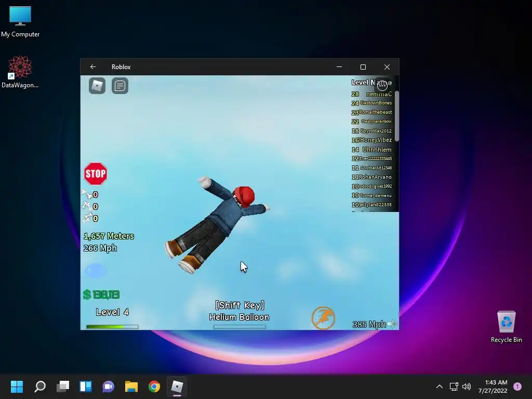Viewport: 532px width, 399px height.
Task: Open the Windows Start menu
Action: tap(17, 387)
